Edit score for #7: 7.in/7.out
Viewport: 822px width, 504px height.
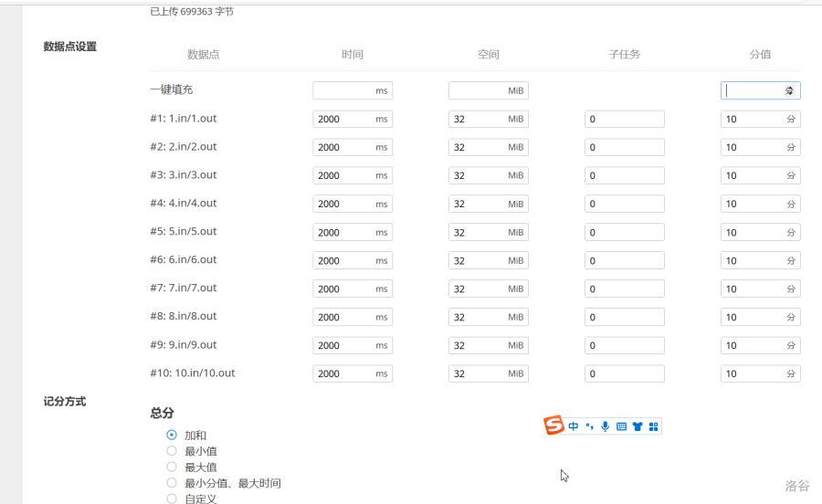tap(760, 289)
